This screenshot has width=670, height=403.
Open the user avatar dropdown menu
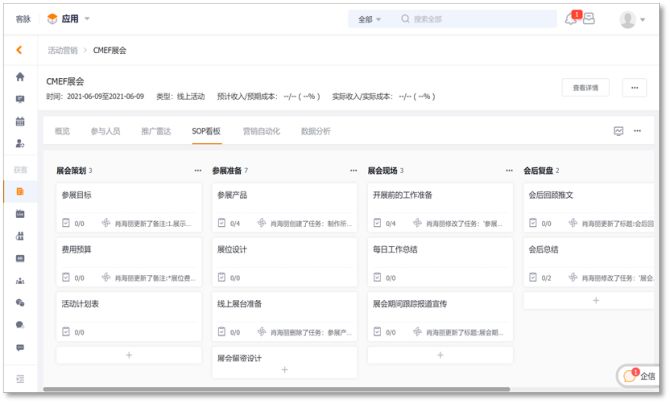click(631, 19)
